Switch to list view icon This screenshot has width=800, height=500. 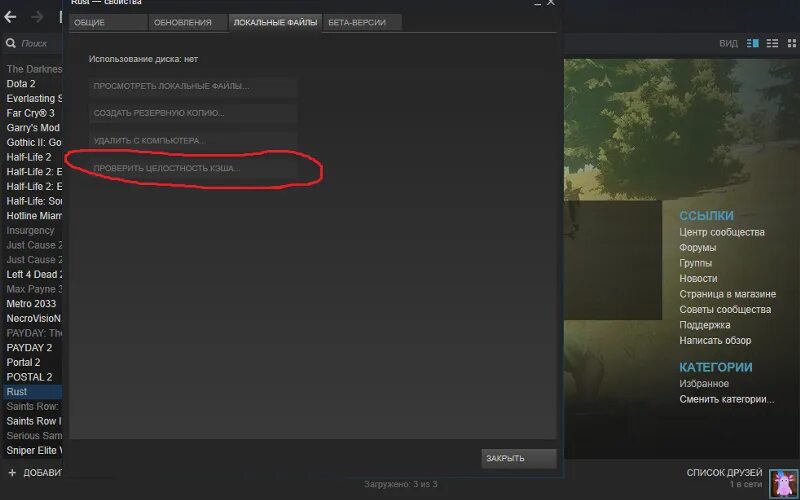point(772,43)
